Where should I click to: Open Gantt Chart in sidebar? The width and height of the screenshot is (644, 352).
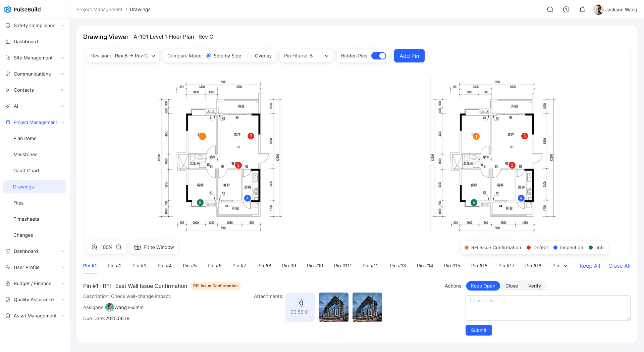[26, 171]
